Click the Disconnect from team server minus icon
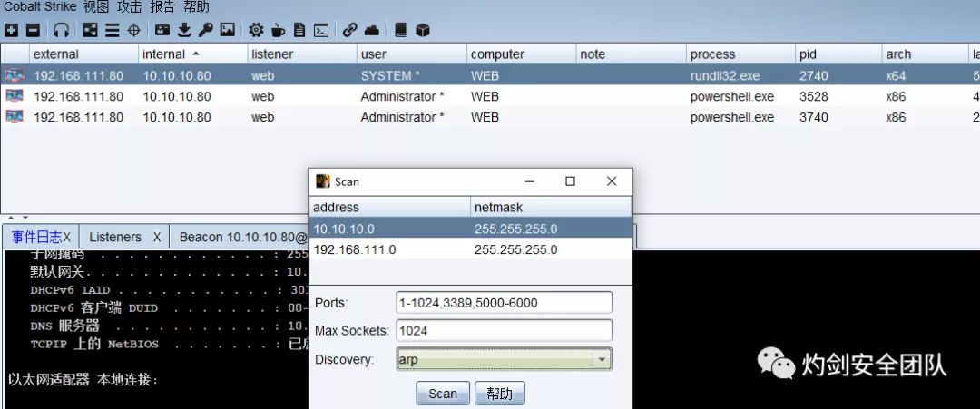 tap(34, 29)
